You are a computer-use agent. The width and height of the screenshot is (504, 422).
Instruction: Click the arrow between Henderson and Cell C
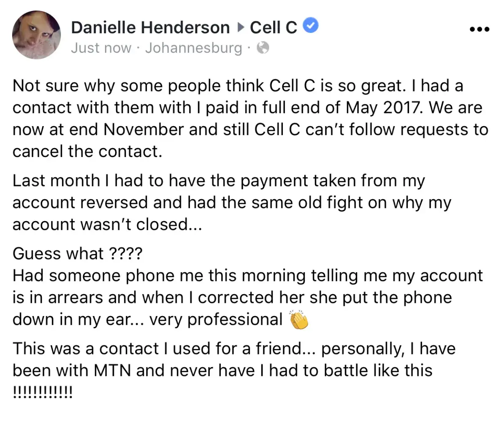240,28
